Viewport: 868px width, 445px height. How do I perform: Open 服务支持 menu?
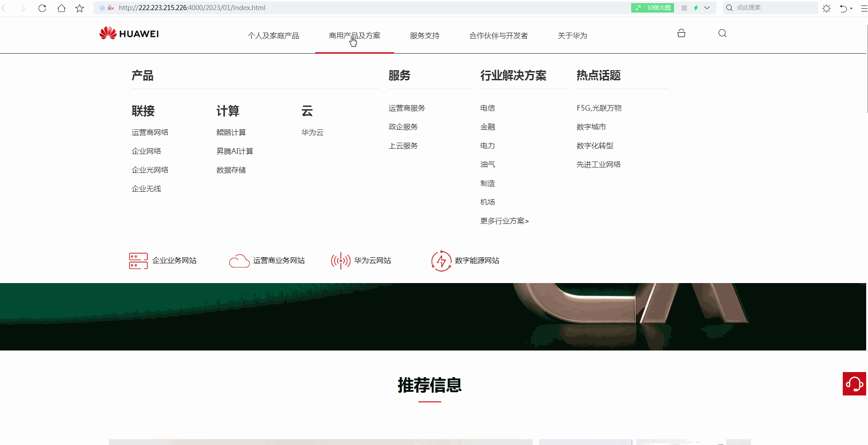click(x=425, y=35)
